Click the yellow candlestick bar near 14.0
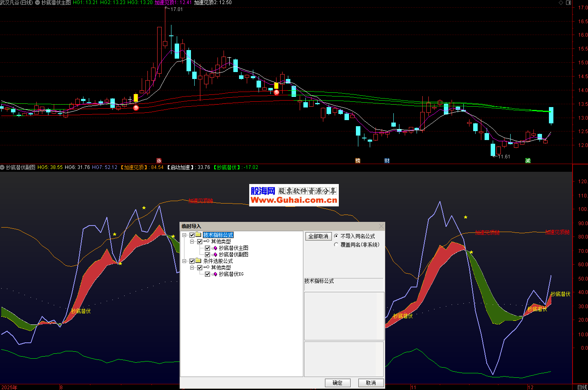This screenshot has width=588, height=390. point(276,85)
